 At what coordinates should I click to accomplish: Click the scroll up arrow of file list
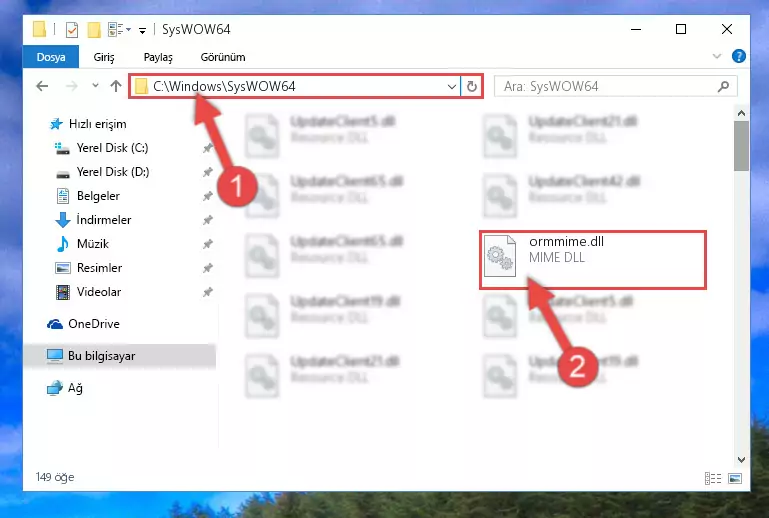pyautogui.click(x=742, y=113)
